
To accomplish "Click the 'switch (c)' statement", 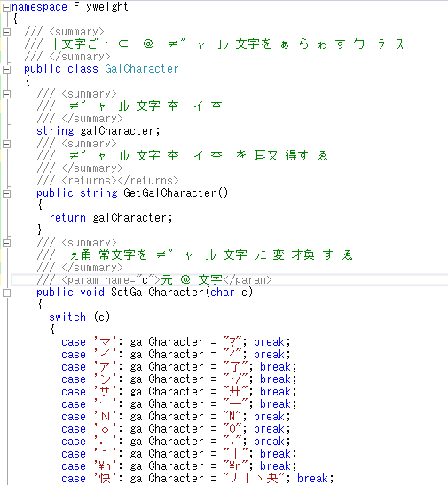I will coord(80,317).
